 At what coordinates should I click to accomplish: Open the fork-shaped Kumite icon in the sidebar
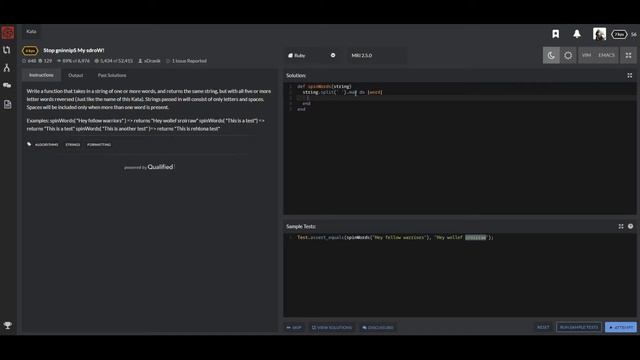(x=7, y=68)
